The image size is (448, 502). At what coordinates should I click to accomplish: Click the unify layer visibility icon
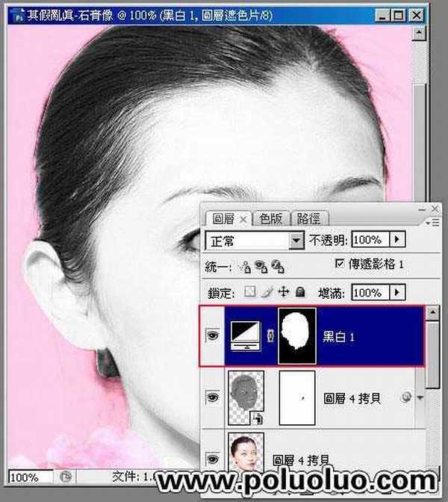point(261,265)
